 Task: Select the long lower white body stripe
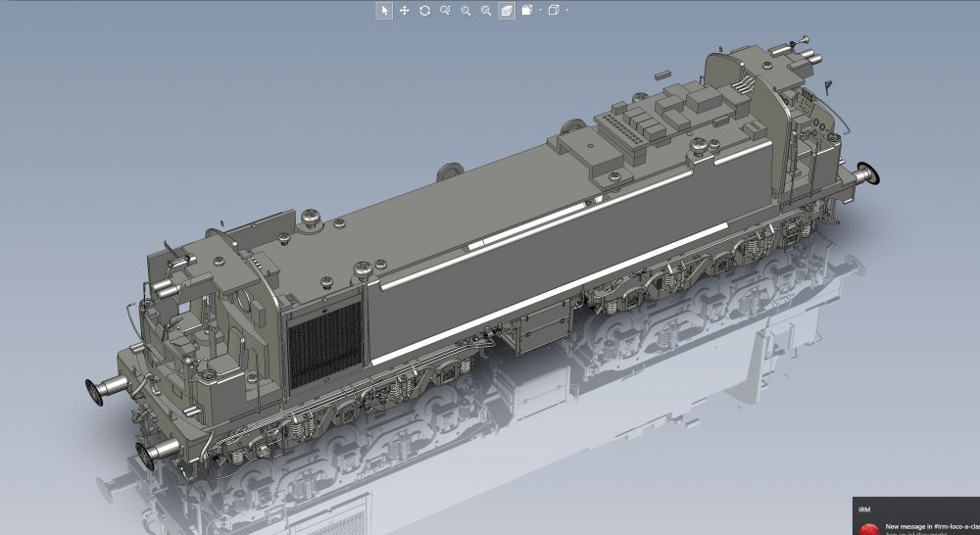[549, 294]
